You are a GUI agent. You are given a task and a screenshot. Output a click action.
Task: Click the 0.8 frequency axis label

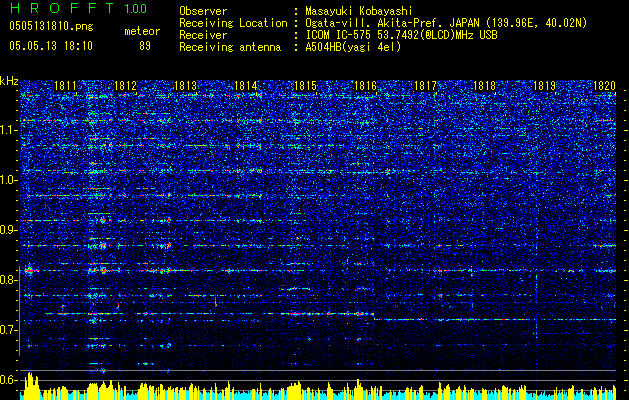(x=8, y=280)
